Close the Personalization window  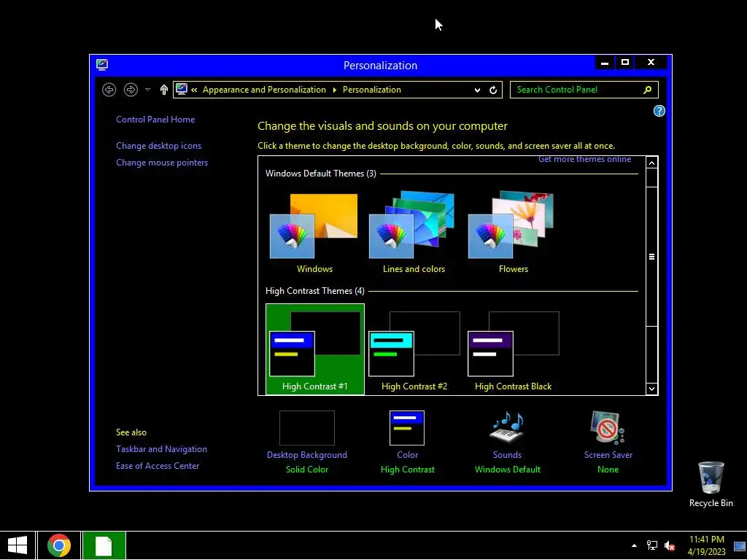[651, 63]
